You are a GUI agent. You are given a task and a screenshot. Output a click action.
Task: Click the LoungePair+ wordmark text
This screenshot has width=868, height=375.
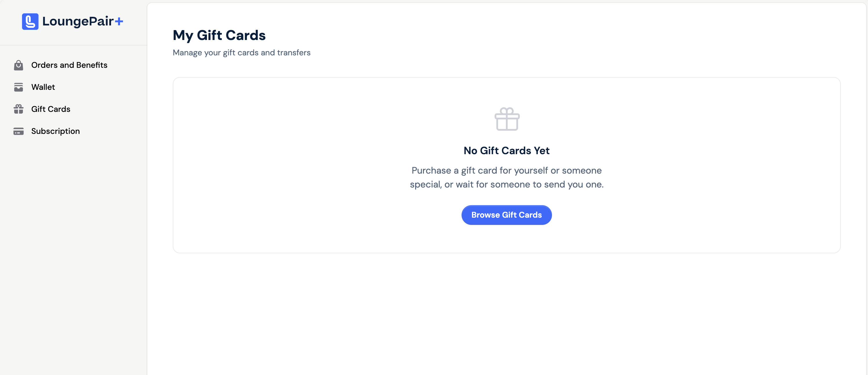click(x=82, y=21)
